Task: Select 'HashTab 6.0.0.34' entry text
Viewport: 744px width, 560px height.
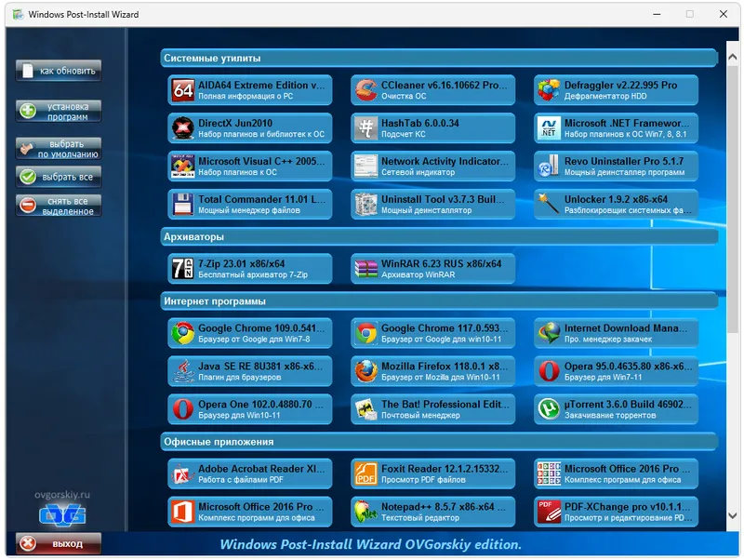Action: click(x=420, y=123)
